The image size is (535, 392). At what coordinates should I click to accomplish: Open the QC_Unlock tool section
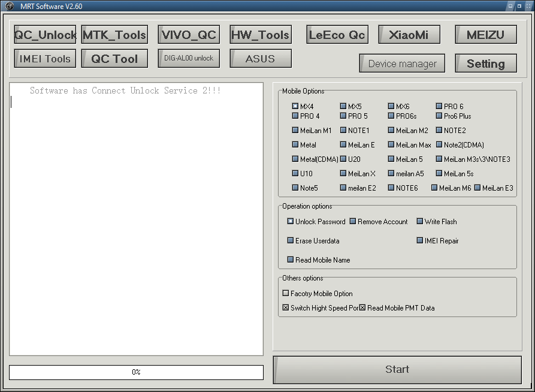(x=44, y=34)
